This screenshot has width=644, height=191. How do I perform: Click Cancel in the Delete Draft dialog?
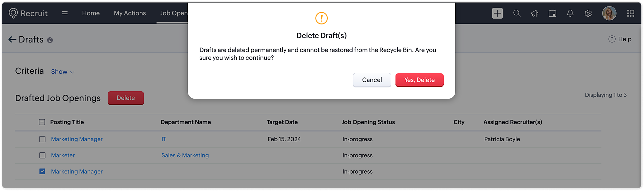[x=372, y=80]
